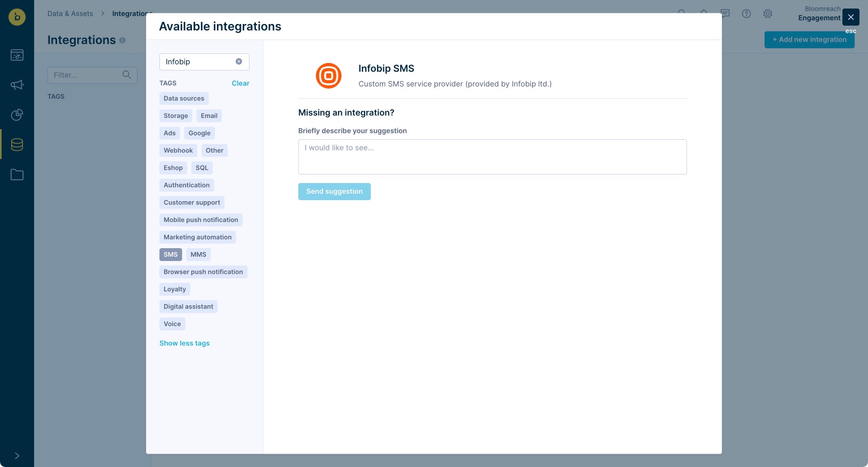The width and height of the screenshot is (868, 467).
Task: Click Add new integration button
Action: [x=809, y=39]
